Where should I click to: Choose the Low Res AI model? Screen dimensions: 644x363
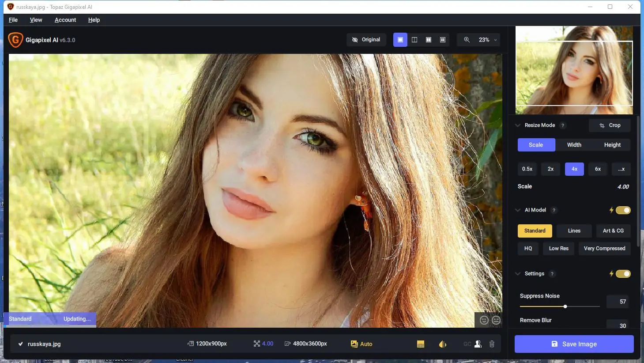559,249
